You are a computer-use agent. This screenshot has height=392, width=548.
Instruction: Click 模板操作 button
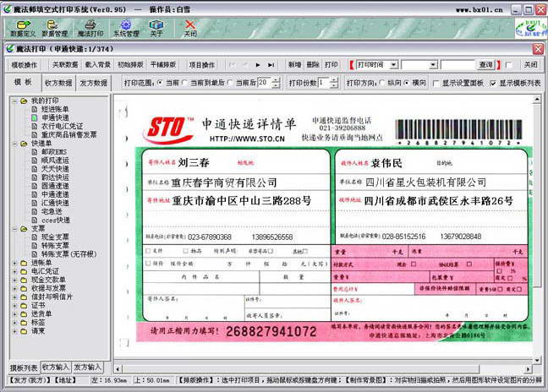click(x=25, y=65)
